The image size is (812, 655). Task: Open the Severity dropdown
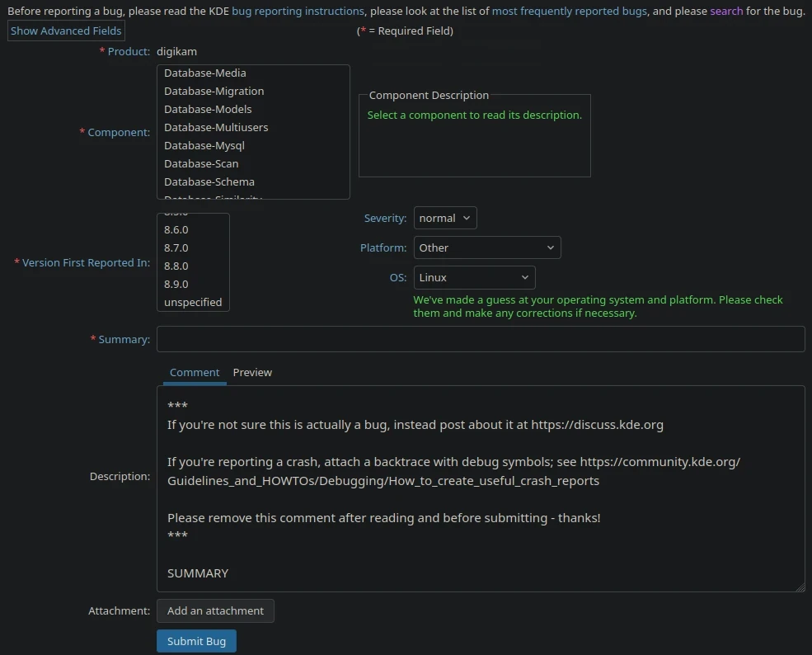(444, 218)
